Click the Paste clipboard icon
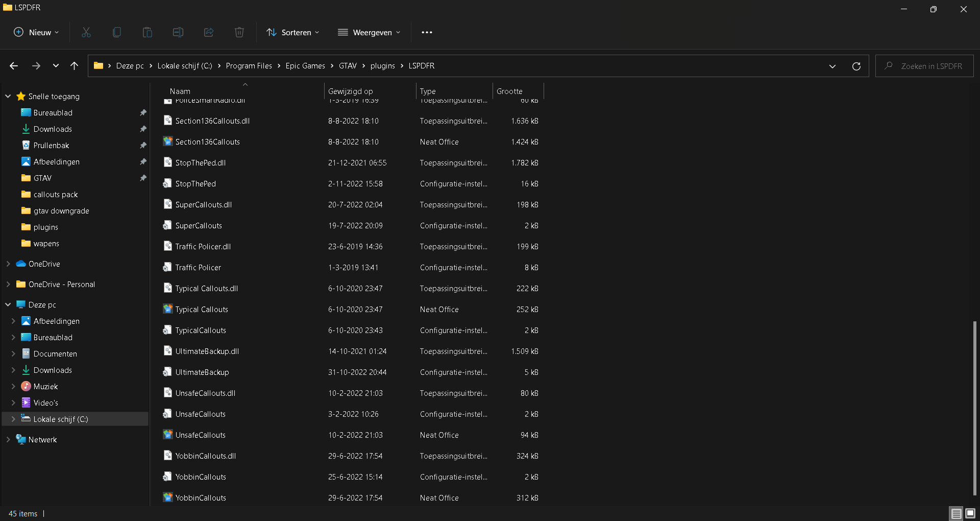Screen dimensions: 980x521 pyautogui.click(x=148, y=32)
